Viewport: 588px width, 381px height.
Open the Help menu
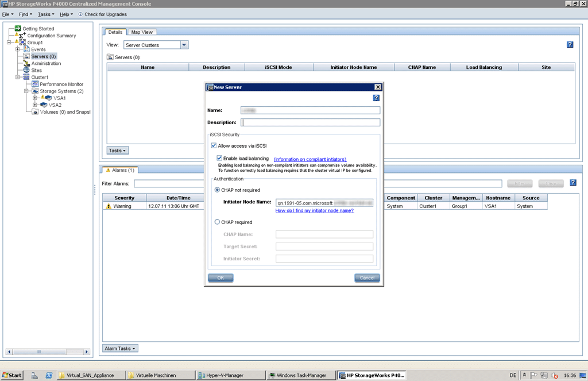[67, 14]
